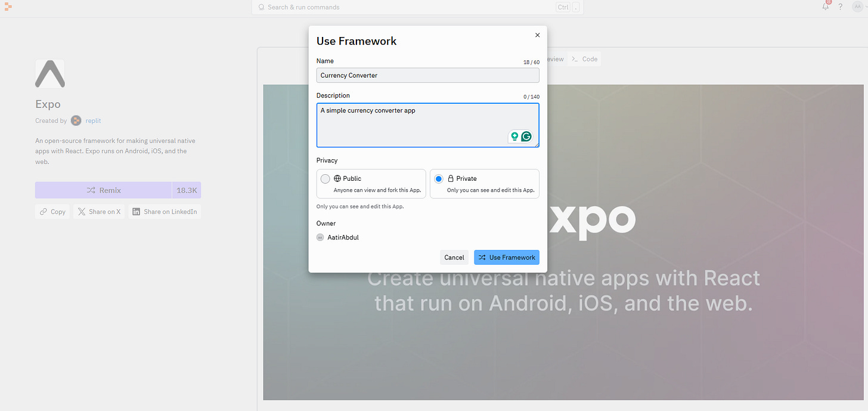Open the notifications bell icon

pyautogui.click(x=826, y=7)
